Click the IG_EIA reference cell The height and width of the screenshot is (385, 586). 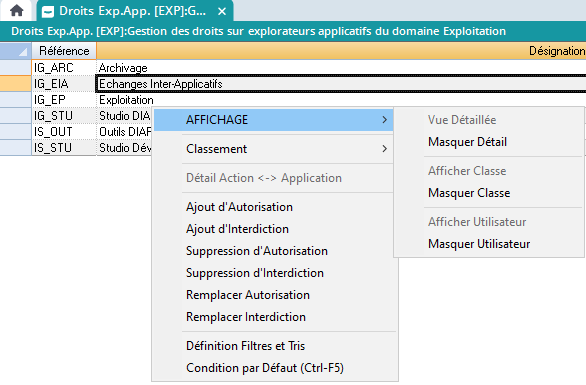pyautogui.click(x=64, y=84)
